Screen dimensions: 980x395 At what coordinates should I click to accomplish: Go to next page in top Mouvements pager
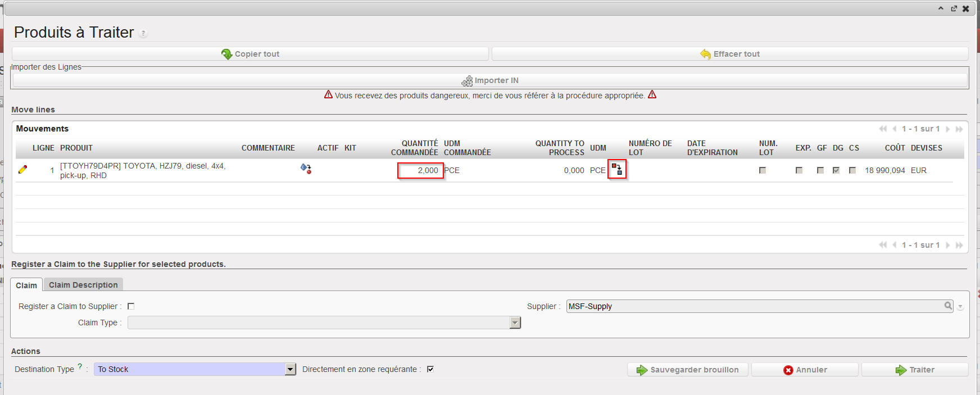[x=948, y=129]
